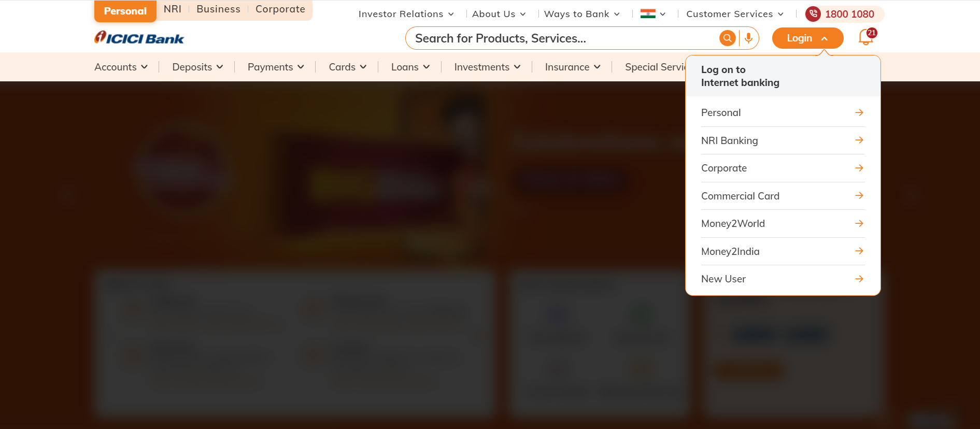The height and width of the screenshot is (429, 980).
Task: Choose Personal in login menu
Action: [x=783, y=112]
